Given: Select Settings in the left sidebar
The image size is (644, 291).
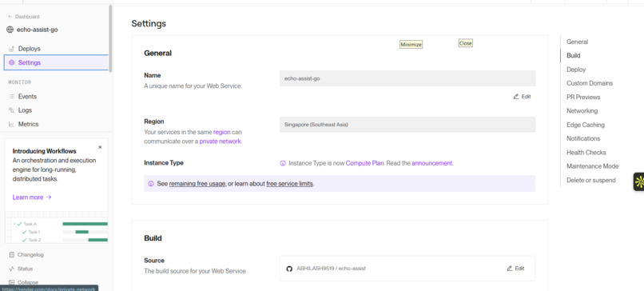Looking at the screenshot, I should click(x=56, y=62).
